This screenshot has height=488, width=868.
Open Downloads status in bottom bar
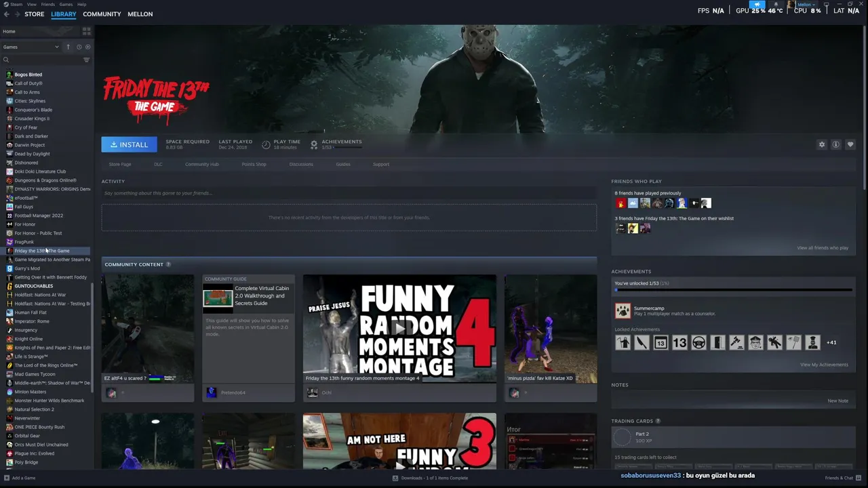click(x=430, y=478)
